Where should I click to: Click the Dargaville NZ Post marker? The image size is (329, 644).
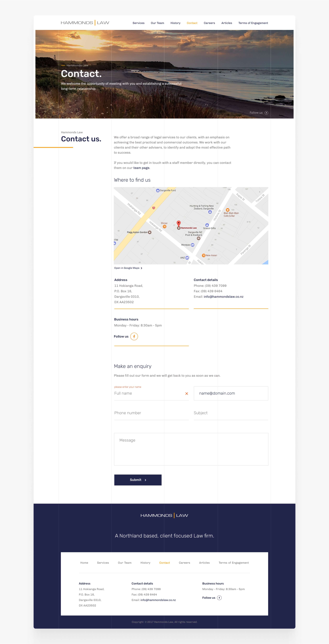pos(199,239)
